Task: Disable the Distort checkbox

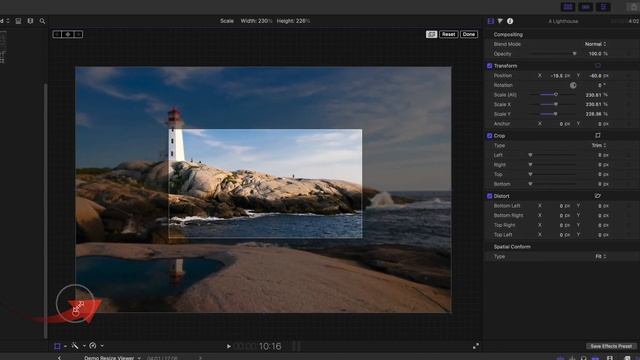Action: 489,196
